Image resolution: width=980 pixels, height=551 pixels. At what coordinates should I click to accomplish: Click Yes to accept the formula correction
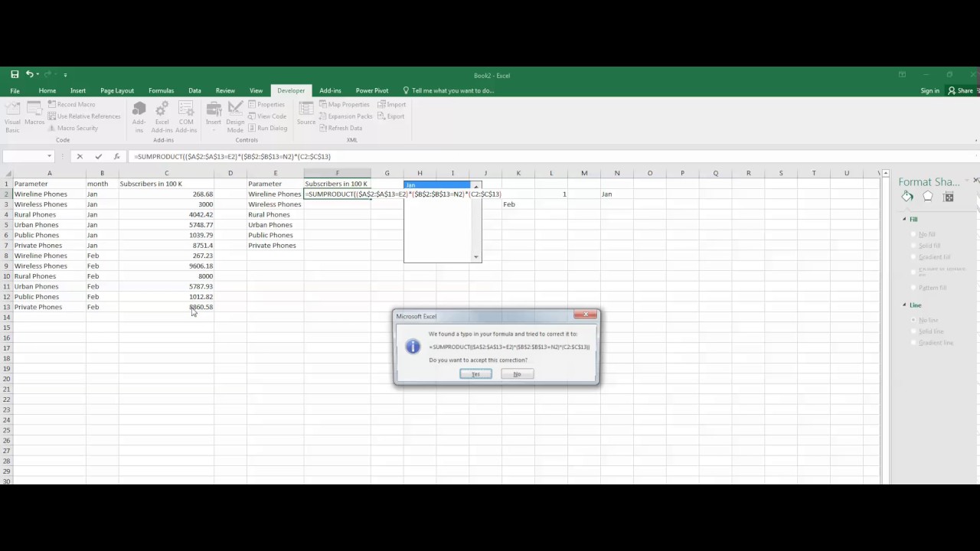pyautogui.click(x=475, y=374)
